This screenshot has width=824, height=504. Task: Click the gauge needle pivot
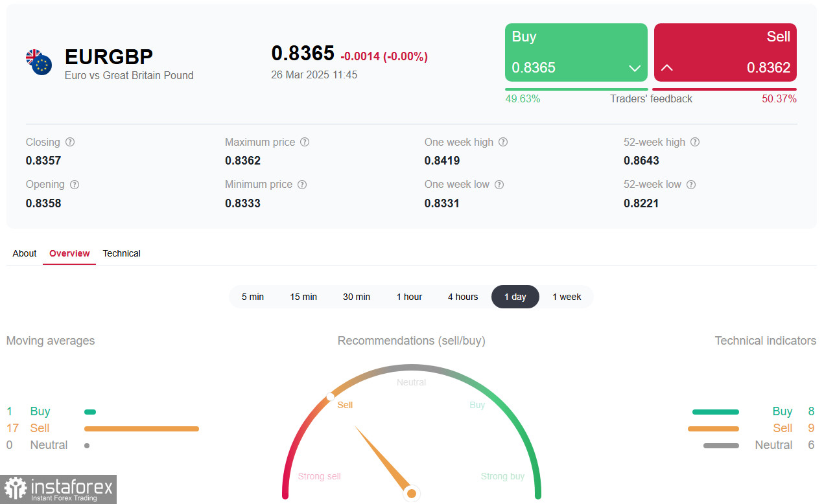(411, 494)
